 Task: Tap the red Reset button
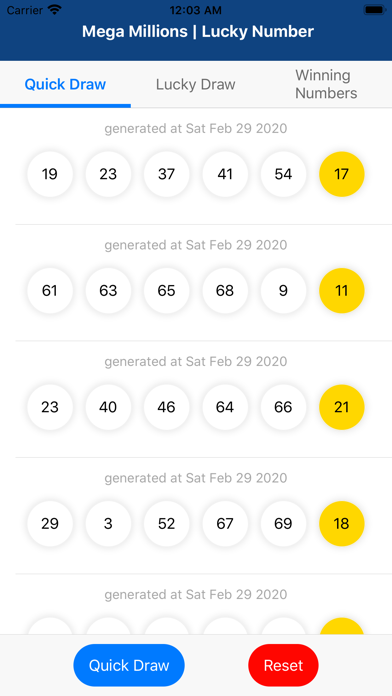(283, 665)
